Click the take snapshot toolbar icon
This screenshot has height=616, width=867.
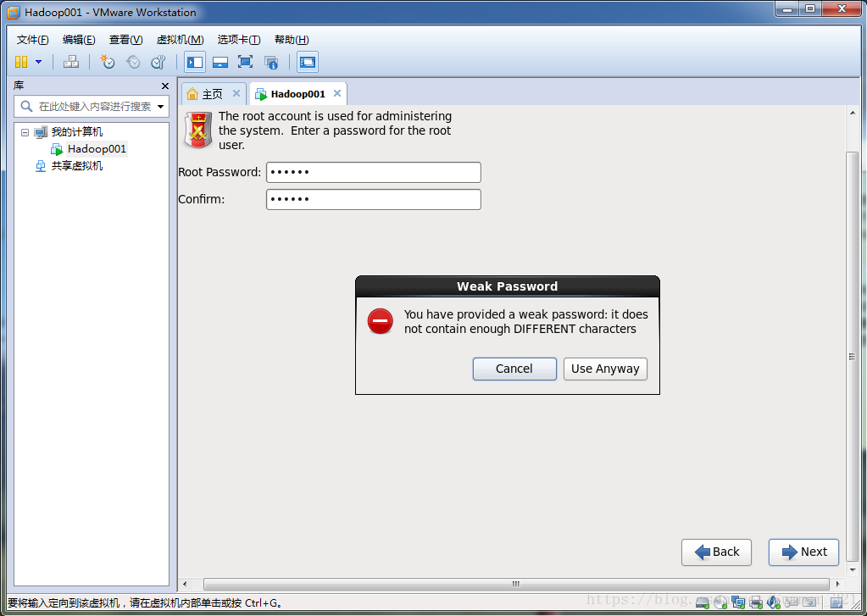[107, 62]
